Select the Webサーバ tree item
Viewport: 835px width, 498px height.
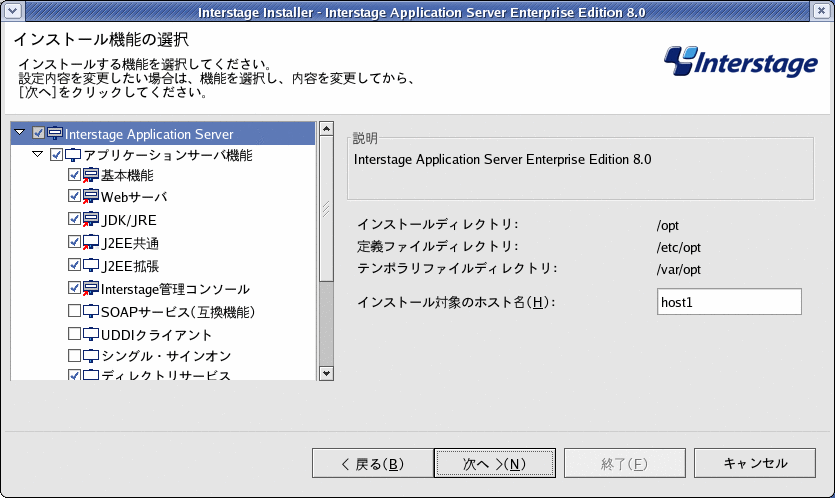[134, 197]
